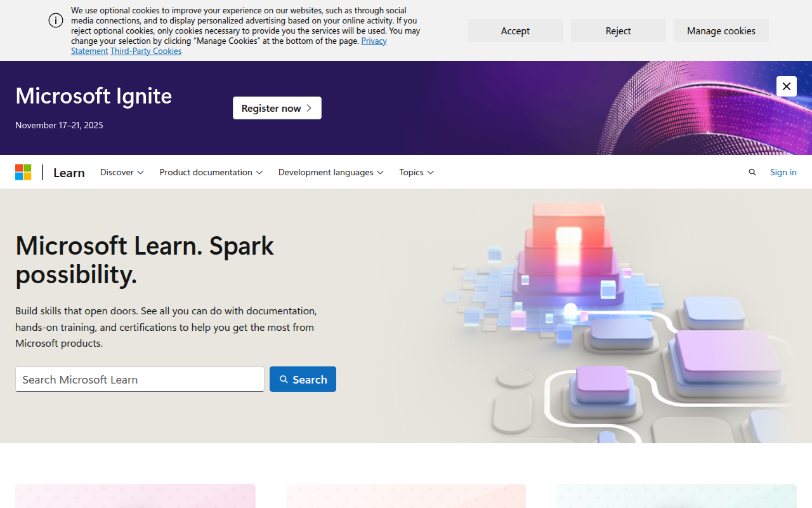Click the pink card below the hero section
This screenshot has width=812, height=508.
point(135,497)
